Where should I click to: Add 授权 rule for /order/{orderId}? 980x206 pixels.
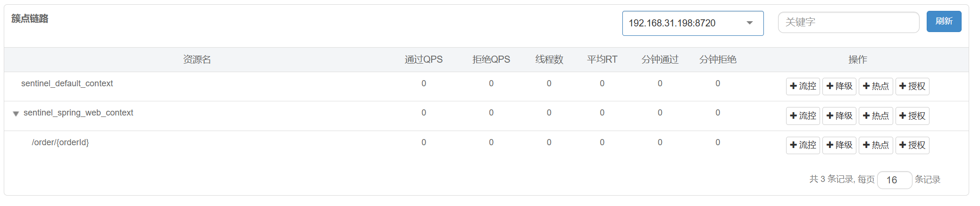point(912,145)
